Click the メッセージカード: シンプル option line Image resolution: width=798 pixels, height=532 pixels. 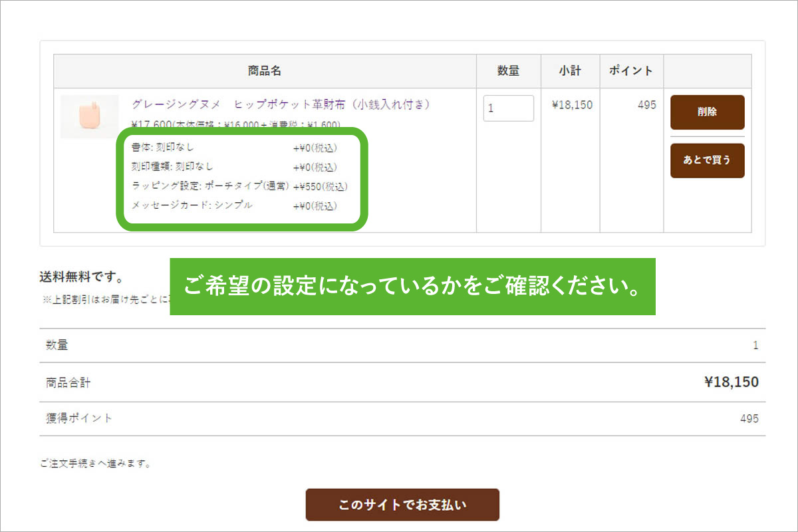point(192,205)
